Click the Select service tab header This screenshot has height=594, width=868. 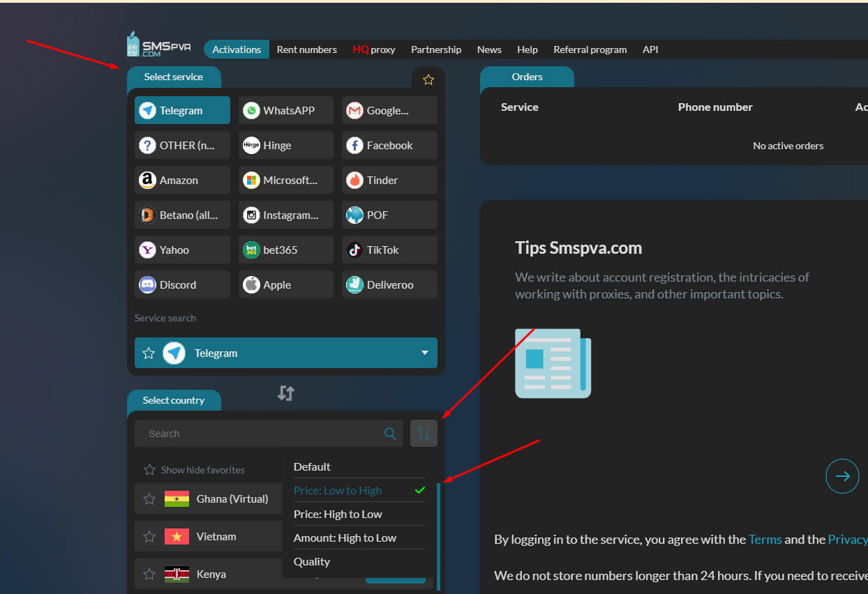coord(174,77)
